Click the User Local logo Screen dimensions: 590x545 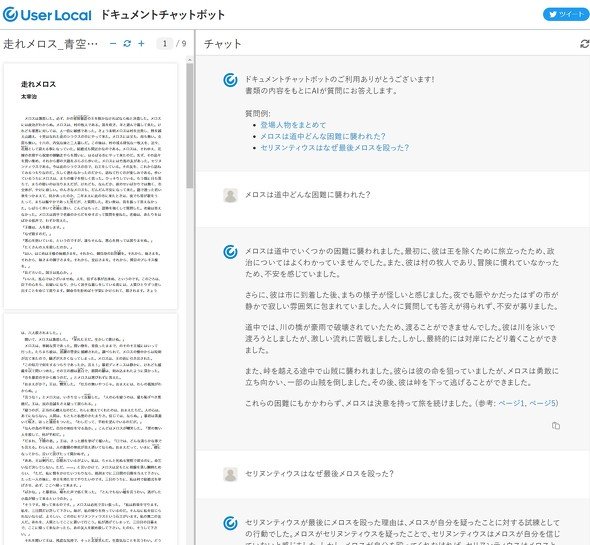click(47, 15)
